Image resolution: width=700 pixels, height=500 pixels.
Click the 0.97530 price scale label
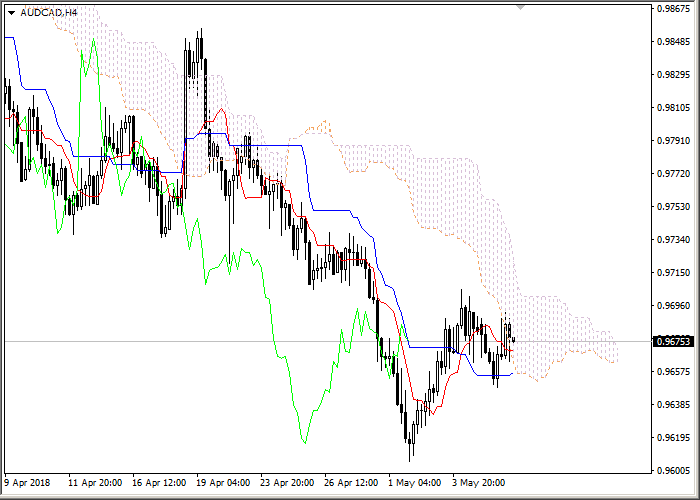coord(673,207)
